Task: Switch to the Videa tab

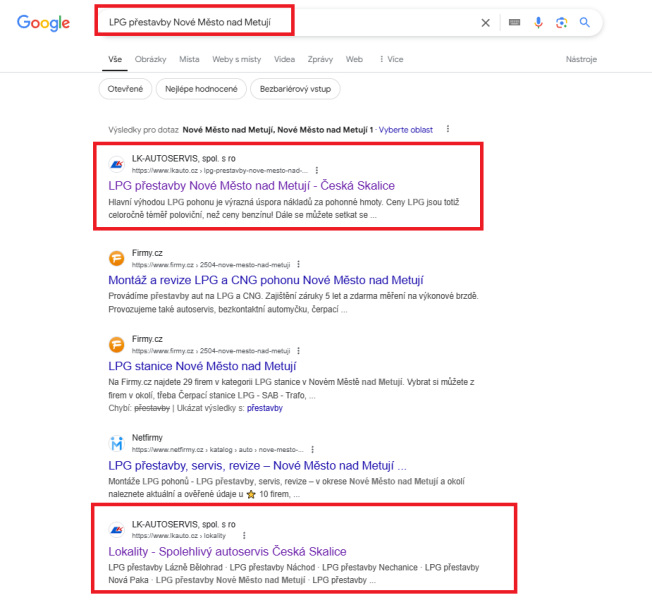Action: coord(284,59)
